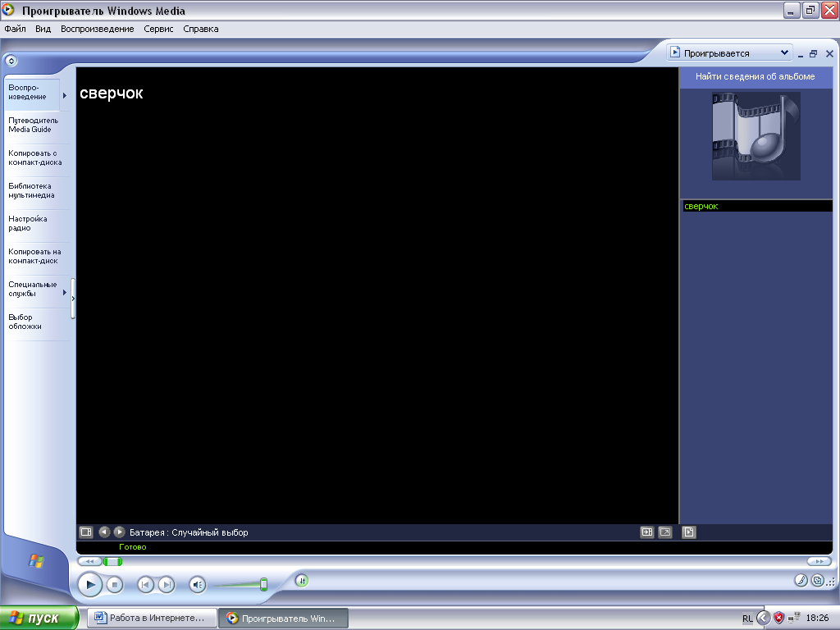Screen dimensions: 840x630
Task: Restore the inner player pane
Action: [x=813, y=53]
